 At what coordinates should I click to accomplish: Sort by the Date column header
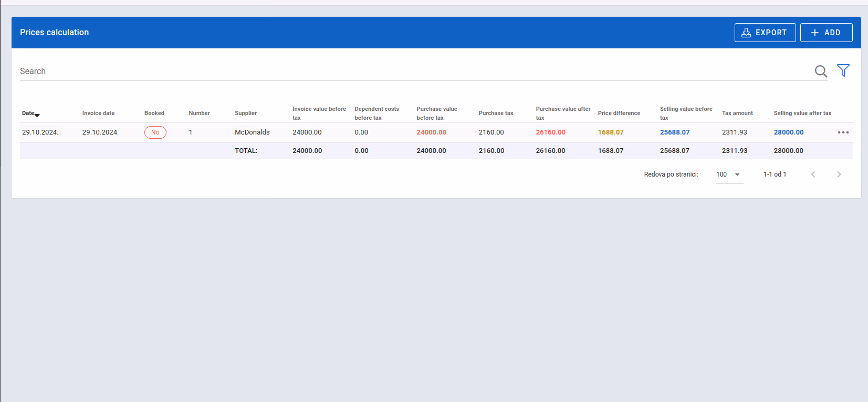pos(30,114)
